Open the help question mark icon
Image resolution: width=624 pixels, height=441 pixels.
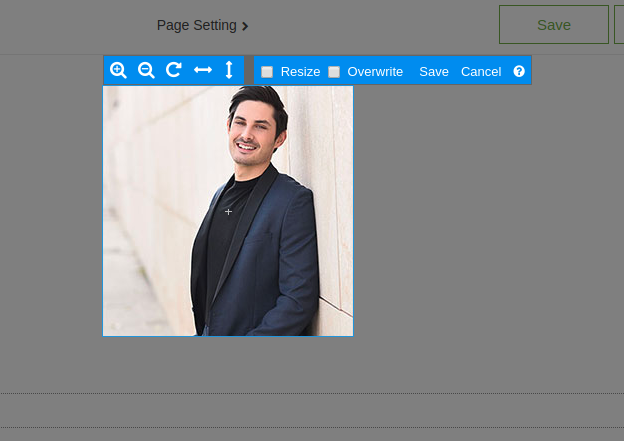(x=519, y=71)
